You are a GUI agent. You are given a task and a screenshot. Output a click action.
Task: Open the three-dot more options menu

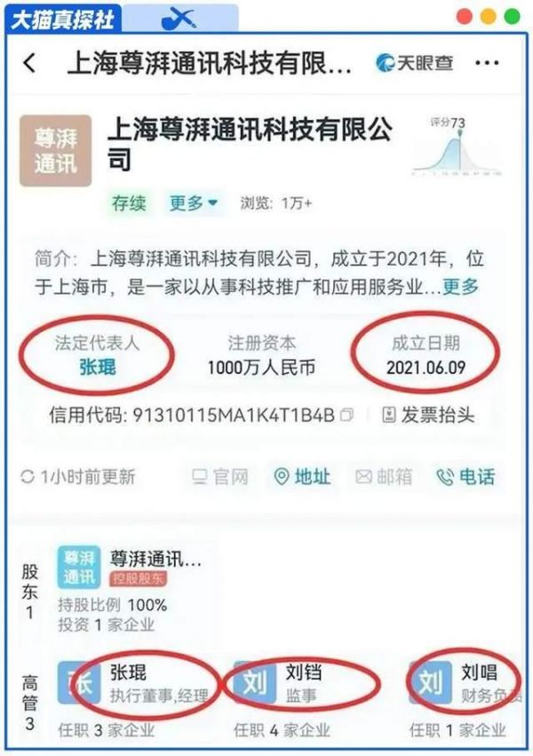[x=487, y=63]
